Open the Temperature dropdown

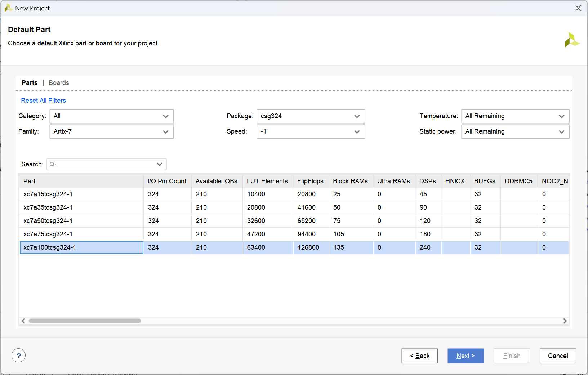(515, 116)
